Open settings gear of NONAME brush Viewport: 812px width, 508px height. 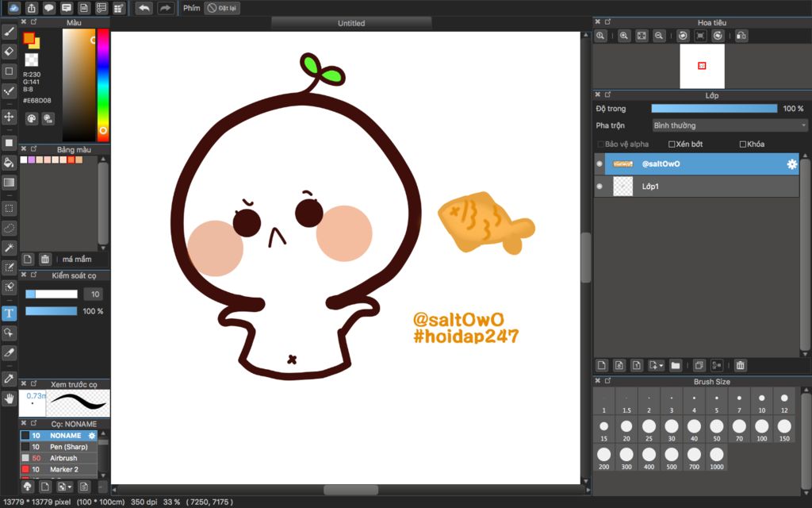[x=92, y=436]
